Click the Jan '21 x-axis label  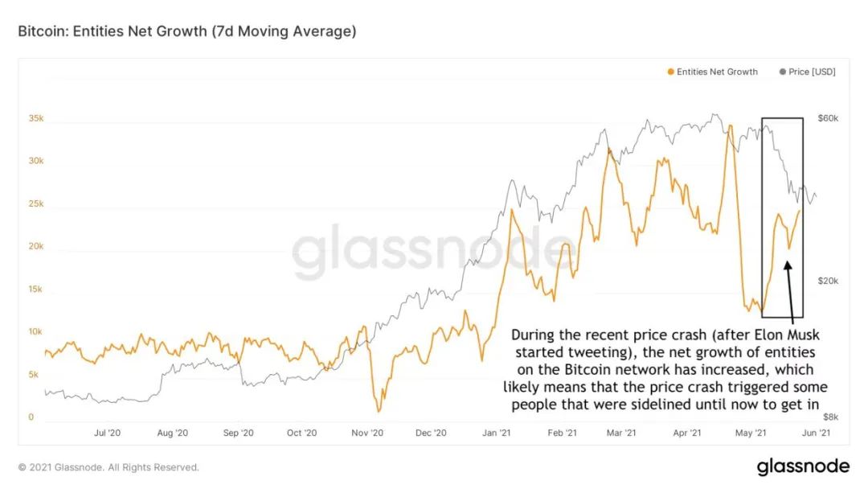tap(496, 433)
